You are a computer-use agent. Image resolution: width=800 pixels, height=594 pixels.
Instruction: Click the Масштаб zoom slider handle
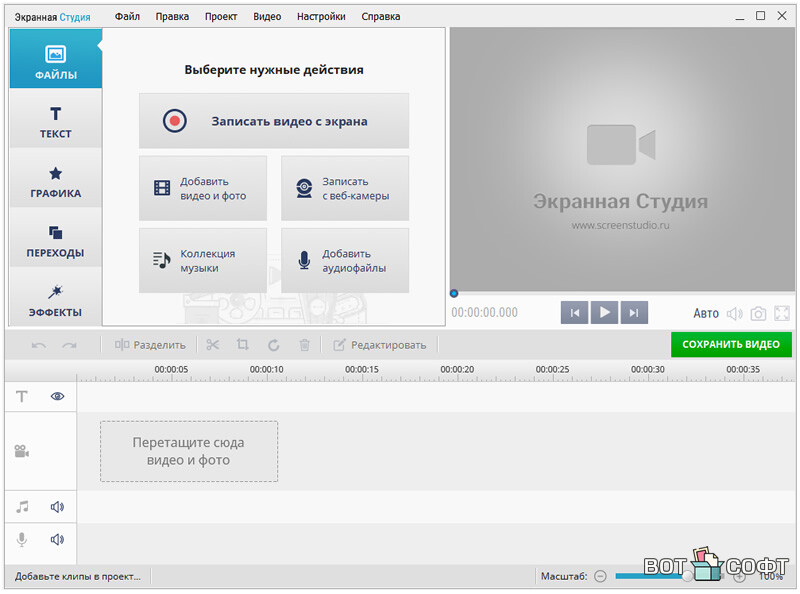[688, 576]
